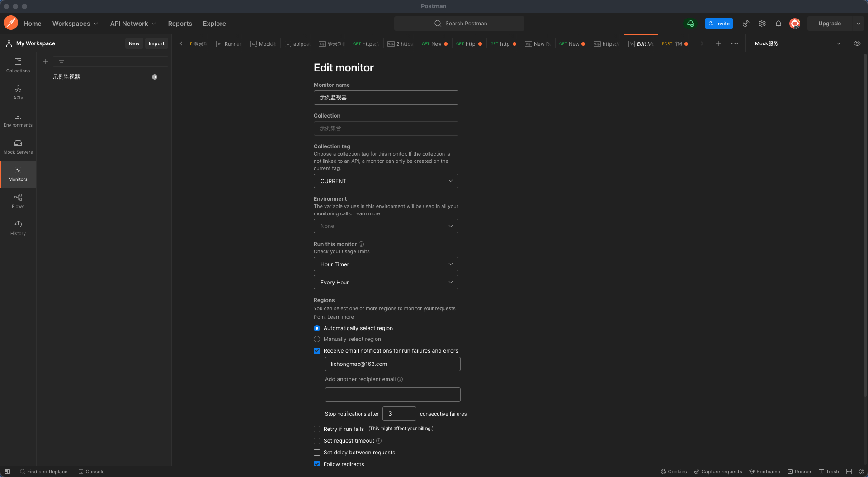
Task: Click the consecutive failures number field
Action: tap(399, 414)
